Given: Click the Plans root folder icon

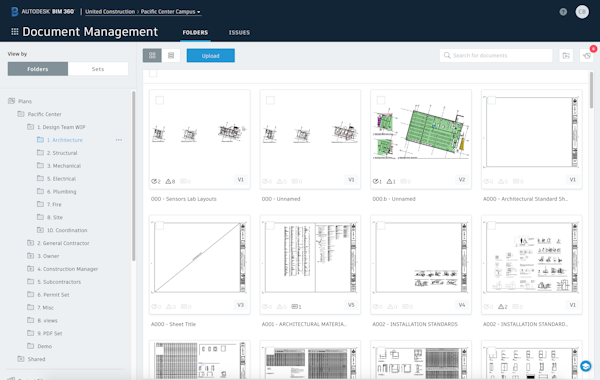Looking at the screenshot, I should pos(11,101).
